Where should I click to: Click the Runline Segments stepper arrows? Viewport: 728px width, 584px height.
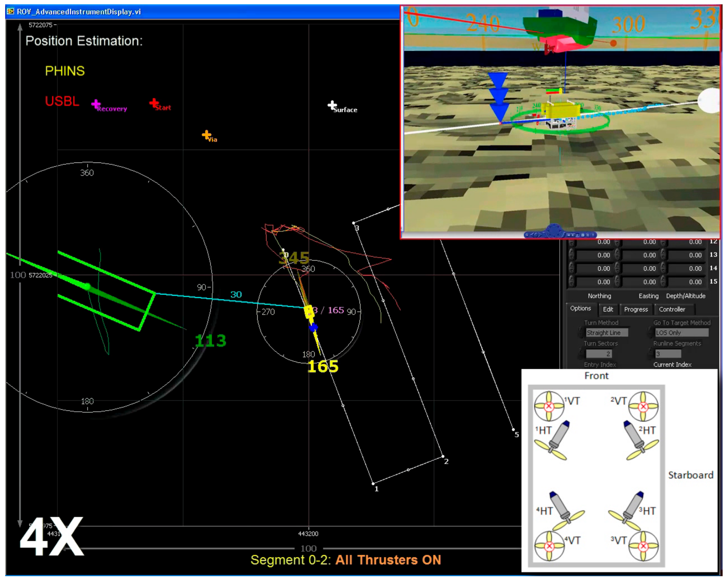[650, 354]
